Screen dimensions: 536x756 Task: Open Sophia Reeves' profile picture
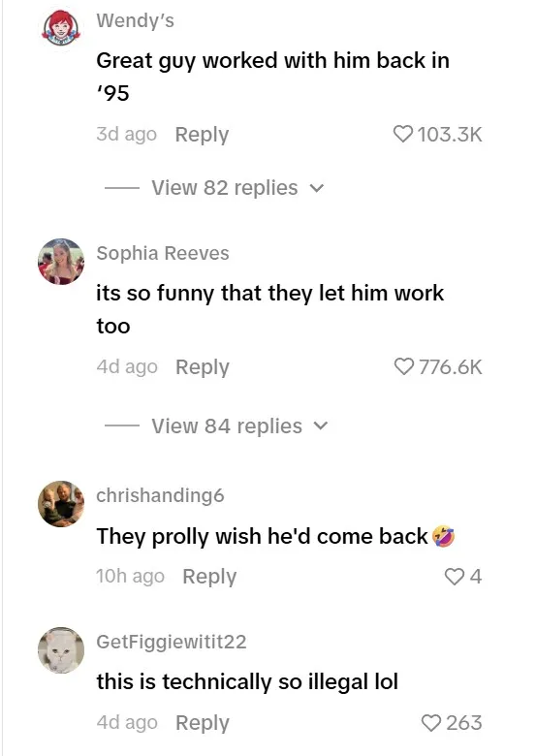coord(61,262)
